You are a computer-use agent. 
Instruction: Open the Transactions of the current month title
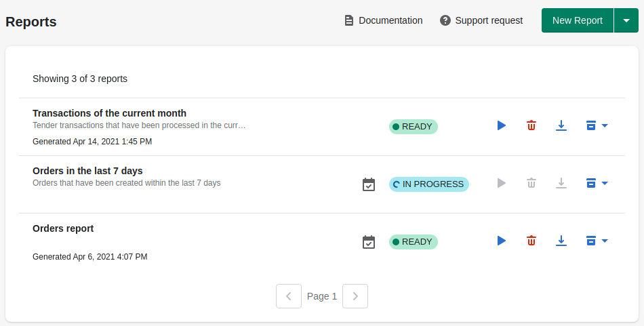[109, 113]
